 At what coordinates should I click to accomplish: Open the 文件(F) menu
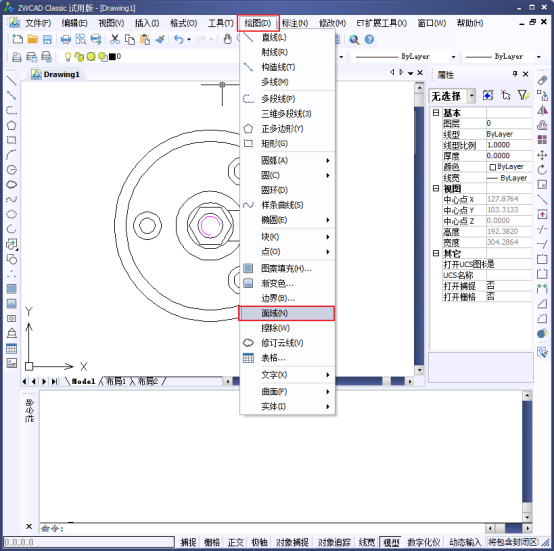point(38,23)
